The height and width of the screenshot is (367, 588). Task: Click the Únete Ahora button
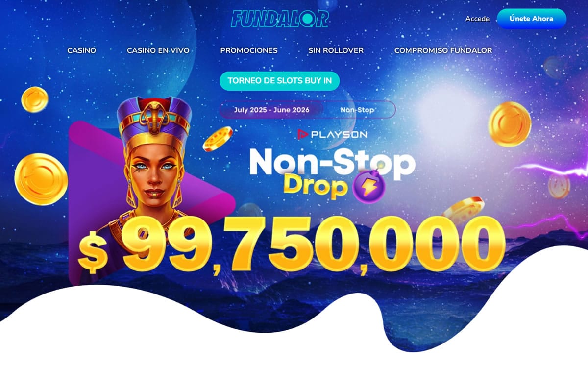coord(531,19)
